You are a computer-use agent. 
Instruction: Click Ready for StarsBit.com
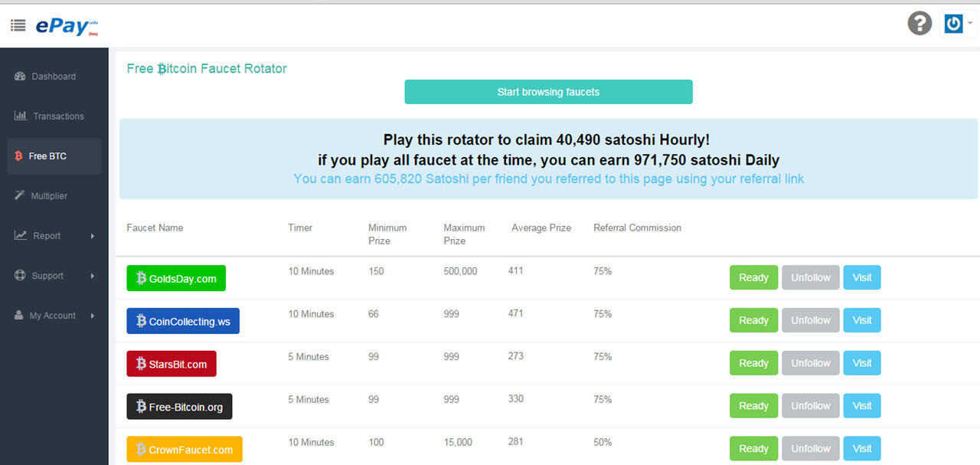pos(754,363)
